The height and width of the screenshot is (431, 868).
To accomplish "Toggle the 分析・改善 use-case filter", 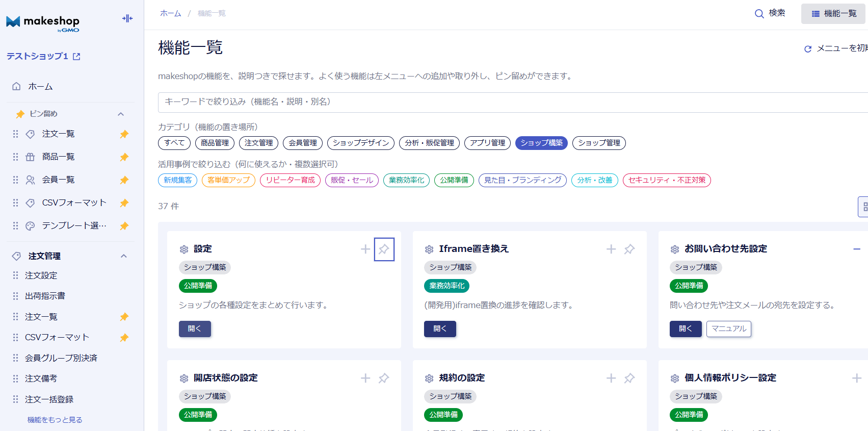I will point(595,180).
